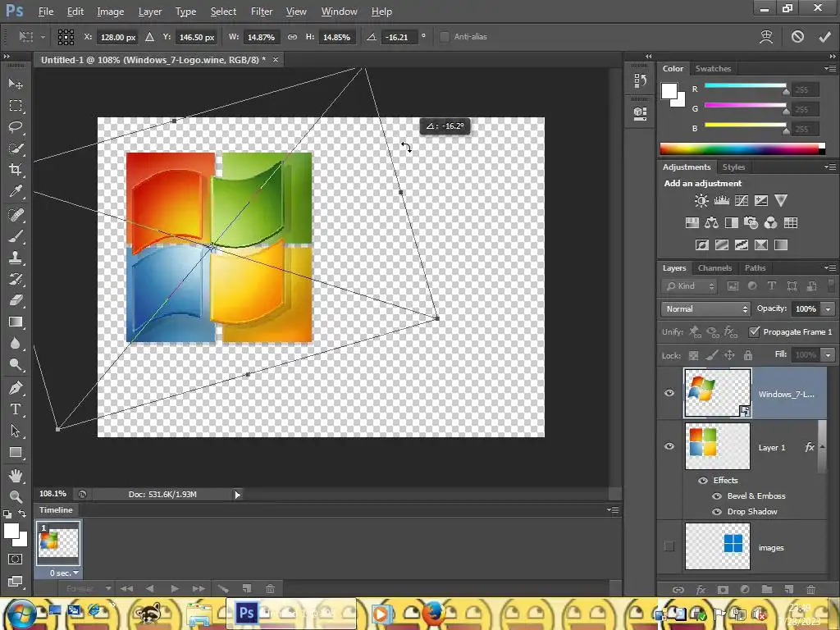Open the Image menu
Image resolution: width=840 pixels, height=630 pixels.
coord(111,11)
